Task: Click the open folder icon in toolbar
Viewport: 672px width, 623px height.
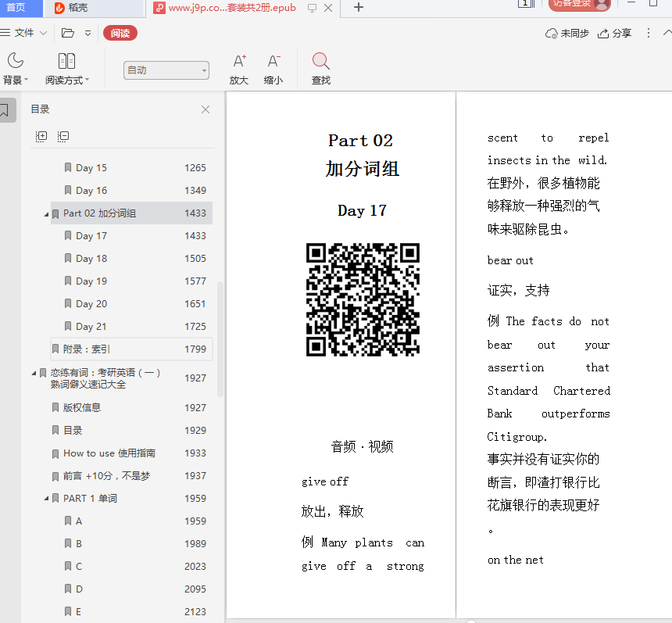Action: click(68, 33)
